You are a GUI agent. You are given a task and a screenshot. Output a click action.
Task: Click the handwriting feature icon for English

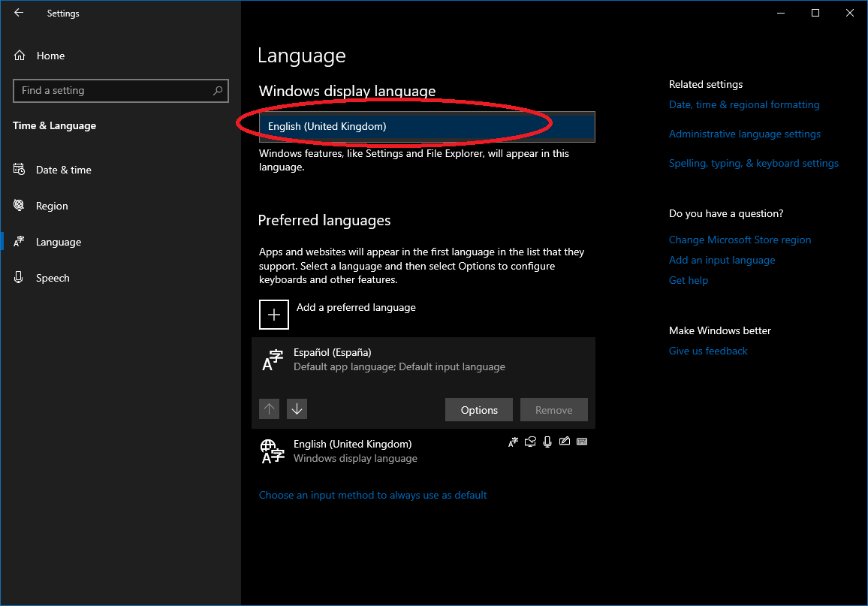coord(565,441)
